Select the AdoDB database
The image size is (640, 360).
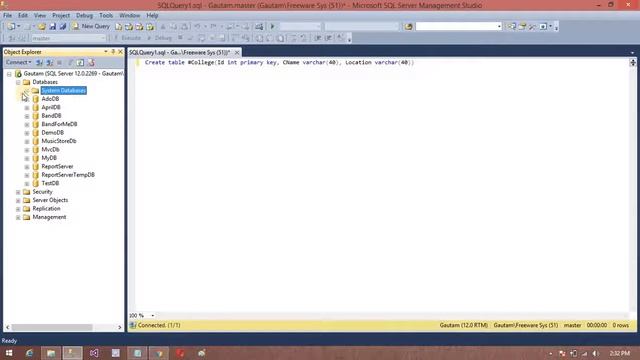click(50, 99)
